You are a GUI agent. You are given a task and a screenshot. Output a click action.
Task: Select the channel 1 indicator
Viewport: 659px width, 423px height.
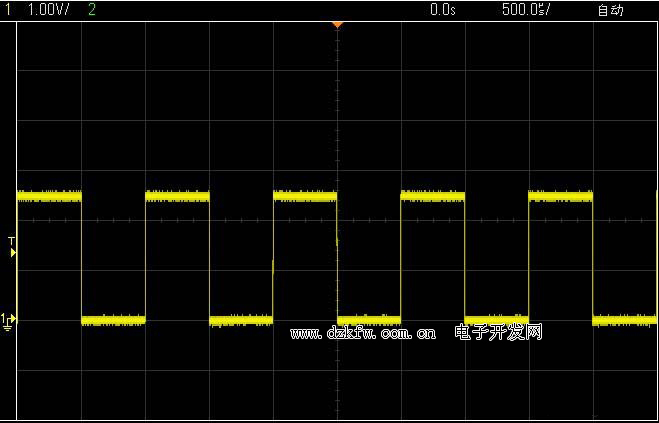9,9
